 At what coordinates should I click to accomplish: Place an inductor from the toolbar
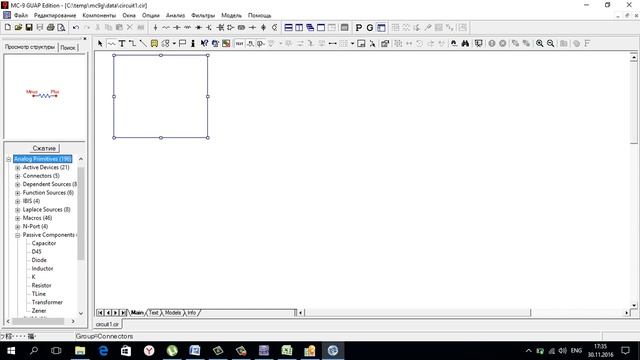pyautogui.click(x=187, y=27)
